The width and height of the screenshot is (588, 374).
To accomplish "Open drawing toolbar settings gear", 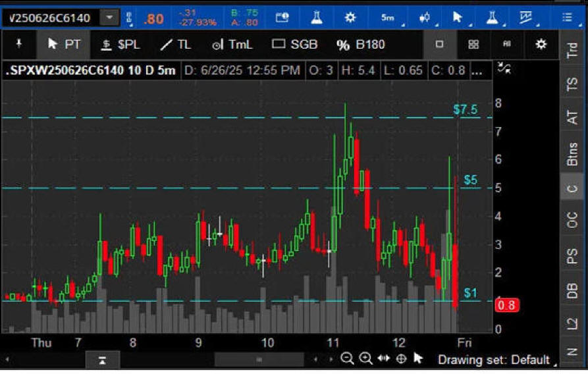I will point(541,44).
